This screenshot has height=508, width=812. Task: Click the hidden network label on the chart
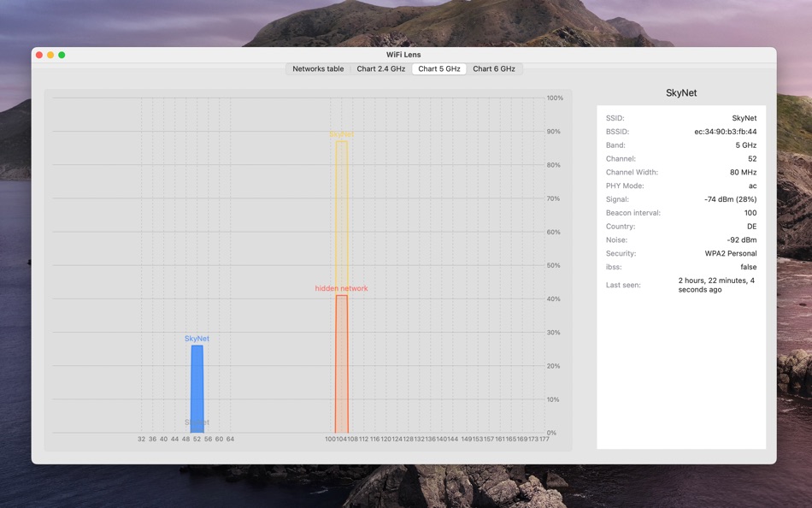coord(342,288)
